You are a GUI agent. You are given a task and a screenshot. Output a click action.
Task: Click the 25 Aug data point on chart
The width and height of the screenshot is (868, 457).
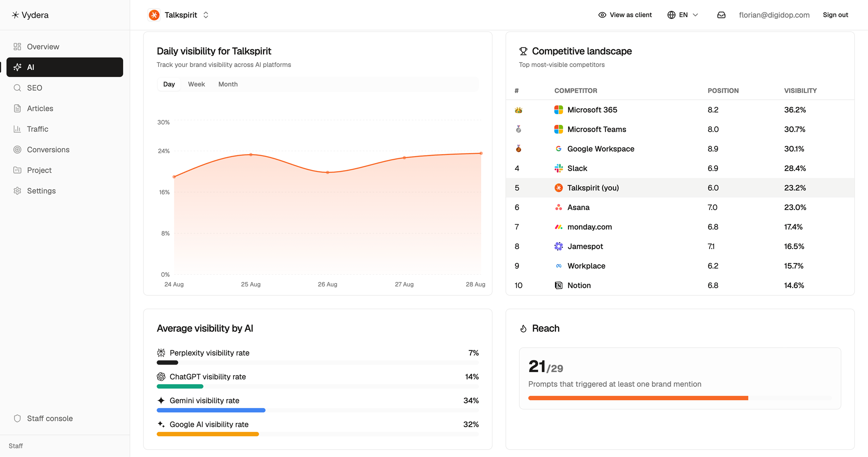251,155
